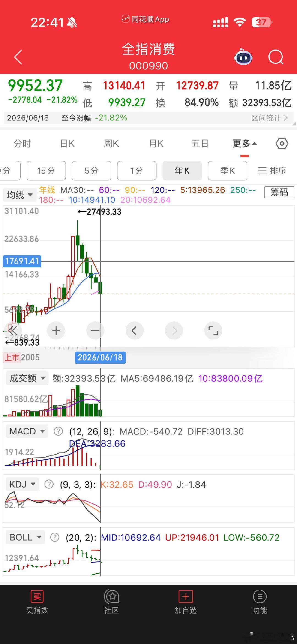
Task: Select the 1分 period button
Action: coord(137,171)
